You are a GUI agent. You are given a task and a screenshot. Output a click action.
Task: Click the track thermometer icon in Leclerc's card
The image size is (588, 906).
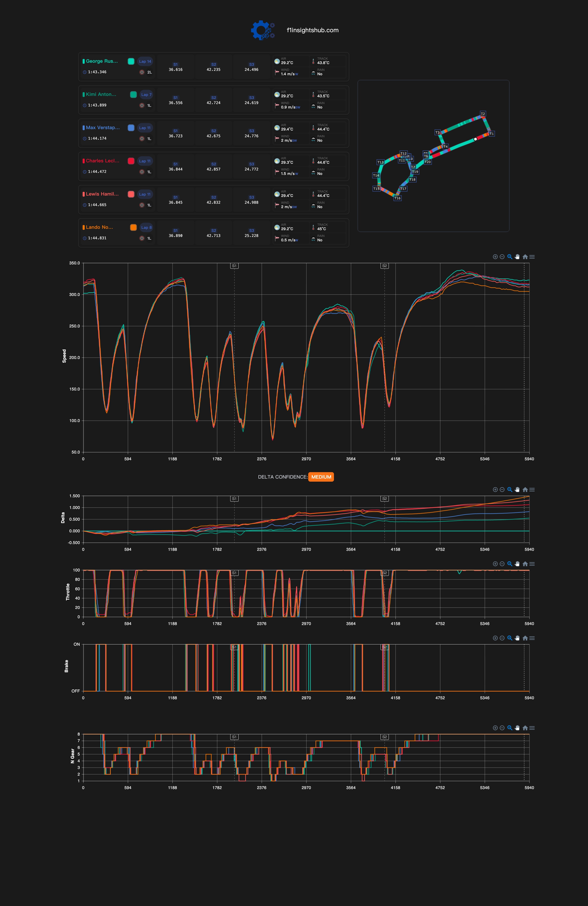pyautogui.click(x=313, y=161)
